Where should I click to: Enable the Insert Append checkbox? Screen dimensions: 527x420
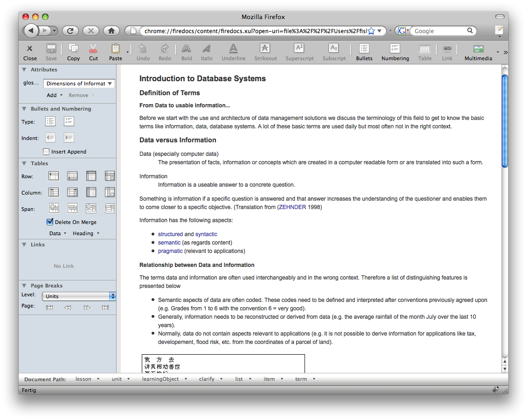[x=46, y=152]
